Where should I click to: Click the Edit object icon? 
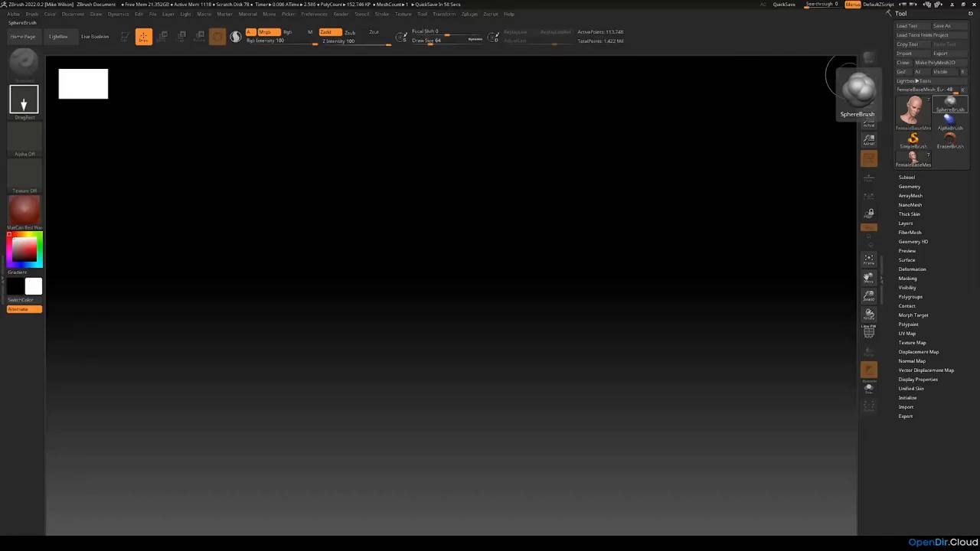124,37
